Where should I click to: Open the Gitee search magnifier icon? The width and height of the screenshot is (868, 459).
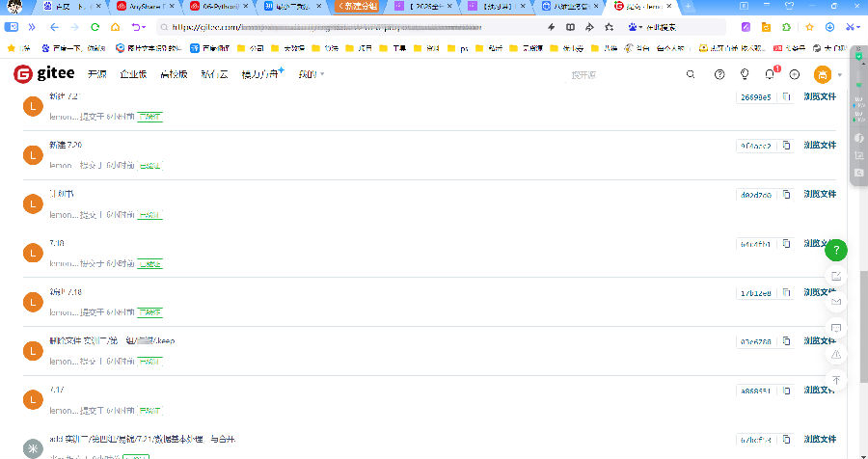pos(691,74)
